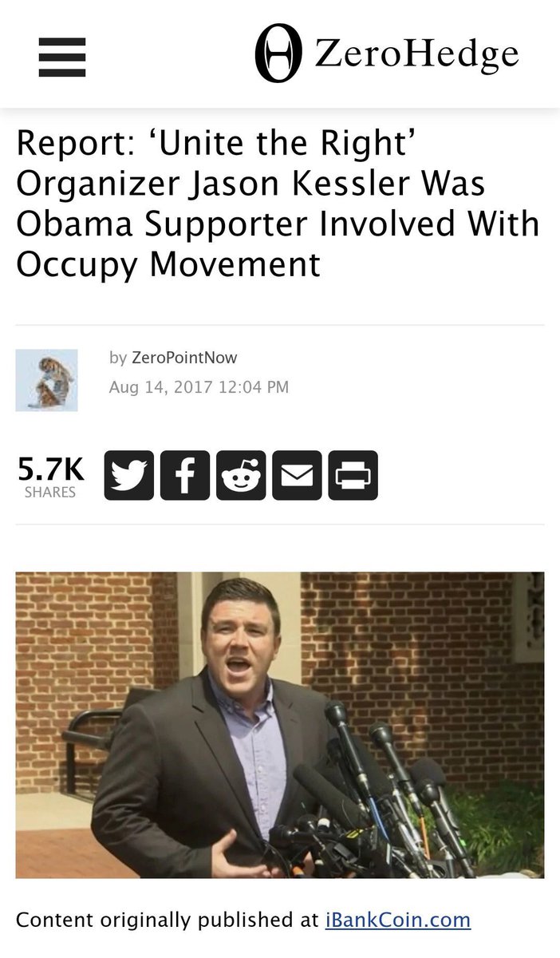The width and height of the screenshot is (560, 958).
Task: Share the article on Reddit
Action: [x=241, y=476]
